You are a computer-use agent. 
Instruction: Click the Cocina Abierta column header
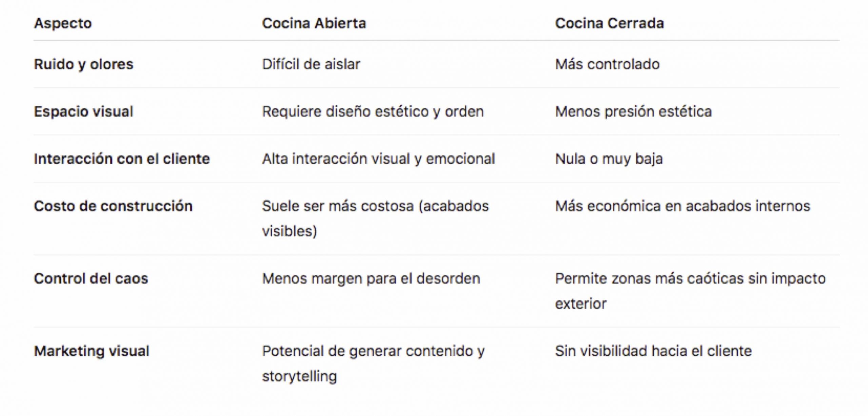pos(314,23)
